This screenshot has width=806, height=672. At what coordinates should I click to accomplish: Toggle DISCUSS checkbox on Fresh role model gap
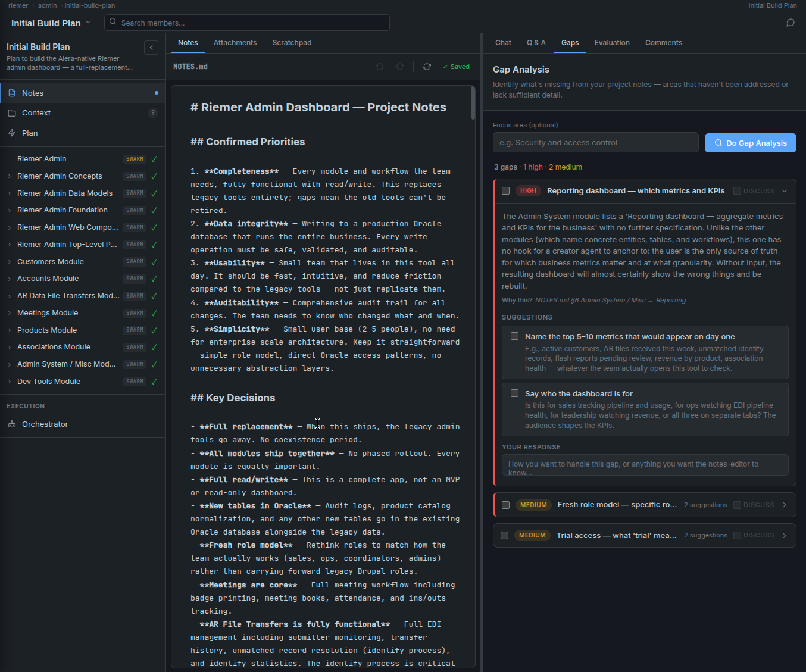click(x=737, y=505)
